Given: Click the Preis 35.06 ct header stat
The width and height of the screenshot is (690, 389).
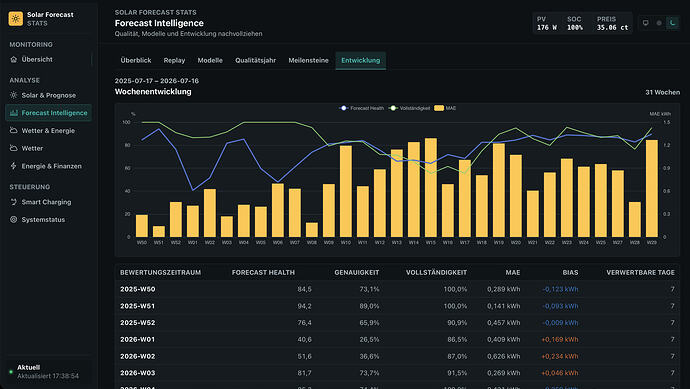Looking at the screenshot, I should [613, 23].
